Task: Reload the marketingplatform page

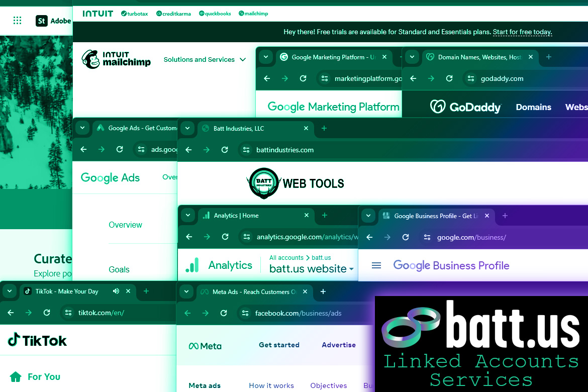Action: [303, 78]
